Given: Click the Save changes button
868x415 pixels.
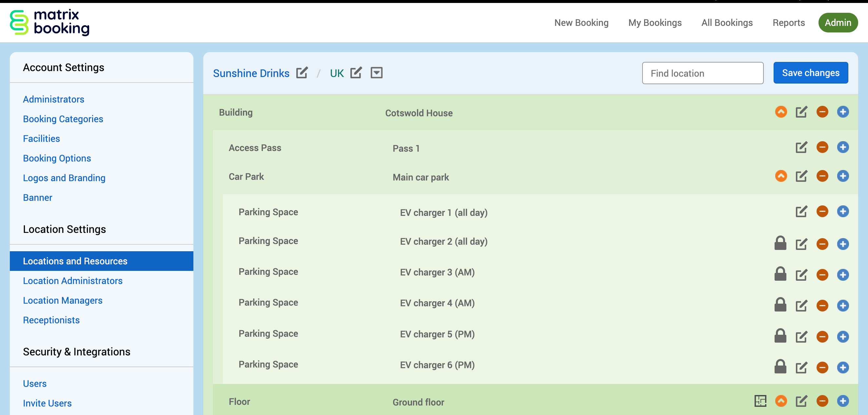Looking at the screenshot, I should tap(810, 73).
